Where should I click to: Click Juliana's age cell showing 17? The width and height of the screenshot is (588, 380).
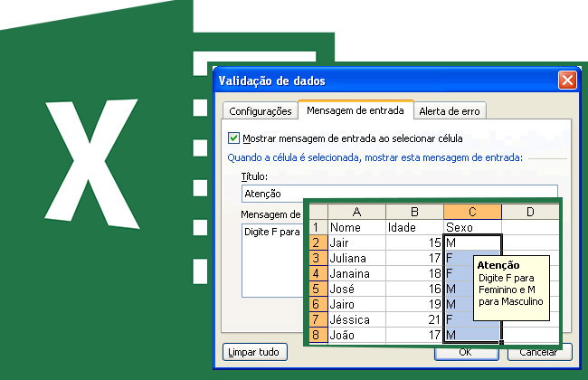(x=414, y=258)
